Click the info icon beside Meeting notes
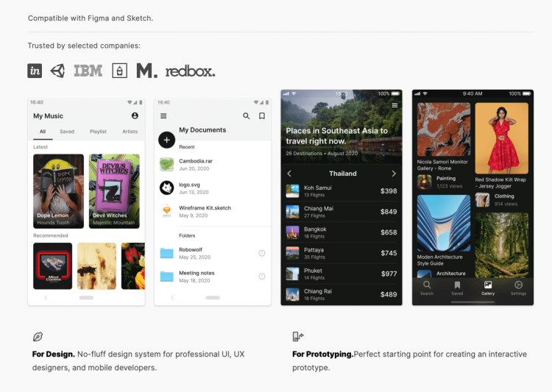This screenshot has width=552, height=392. (x=262, y=277)
